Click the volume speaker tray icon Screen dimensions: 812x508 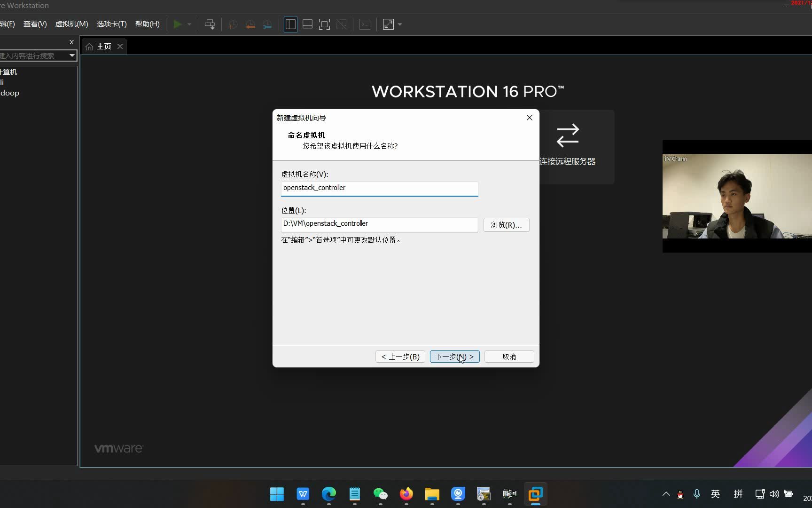coord(774,494)
